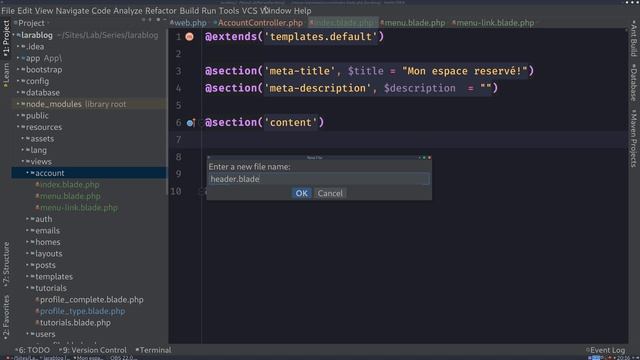Expand the .idea folder

[18, 47]
